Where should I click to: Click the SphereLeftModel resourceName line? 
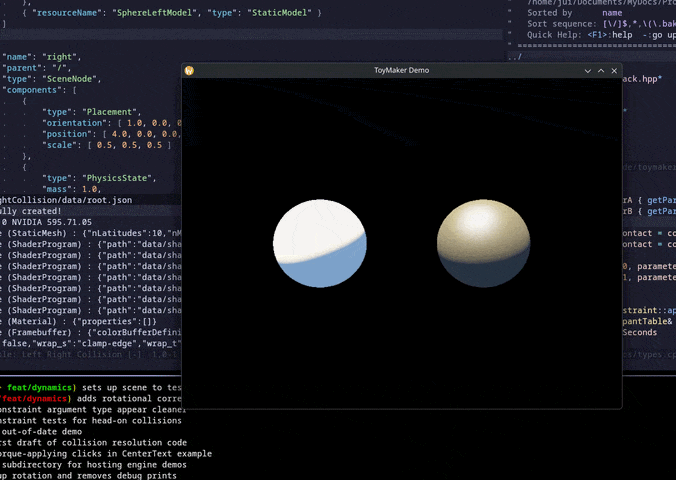[172, 13]
